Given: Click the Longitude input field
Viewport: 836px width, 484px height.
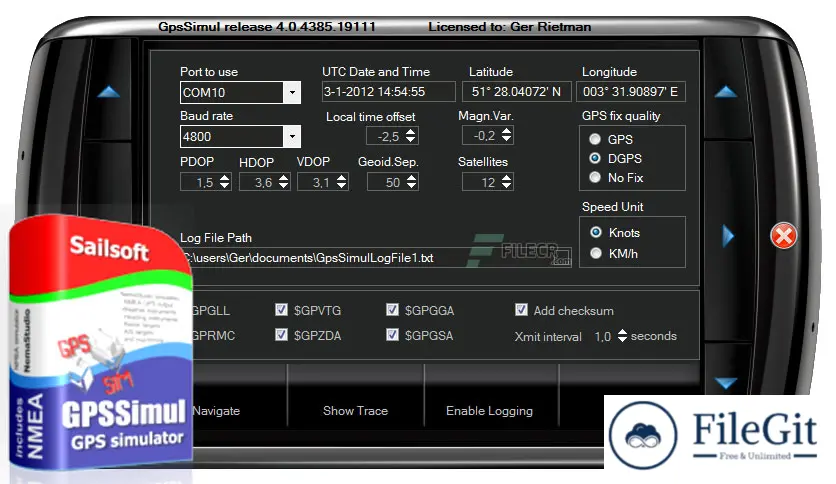Looking at the screenshot, I should 631,92.
